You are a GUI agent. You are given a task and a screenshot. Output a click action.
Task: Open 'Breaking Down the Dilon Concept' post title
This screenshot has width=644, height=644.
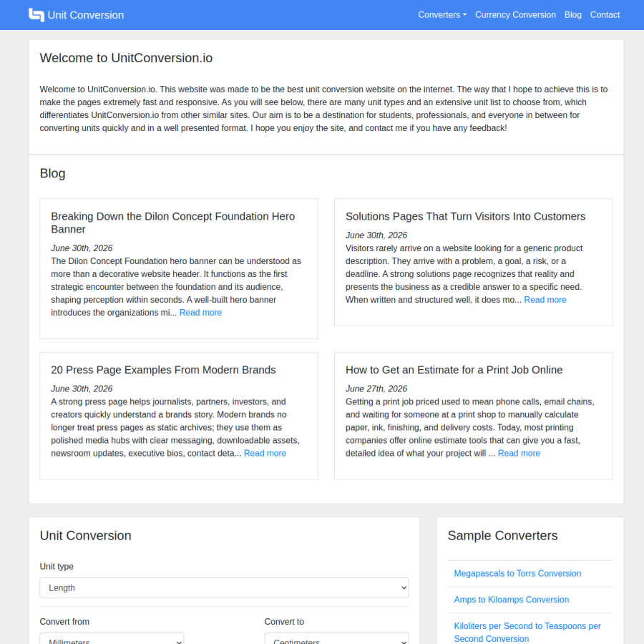pyautogui.click(x=173, y=223)
